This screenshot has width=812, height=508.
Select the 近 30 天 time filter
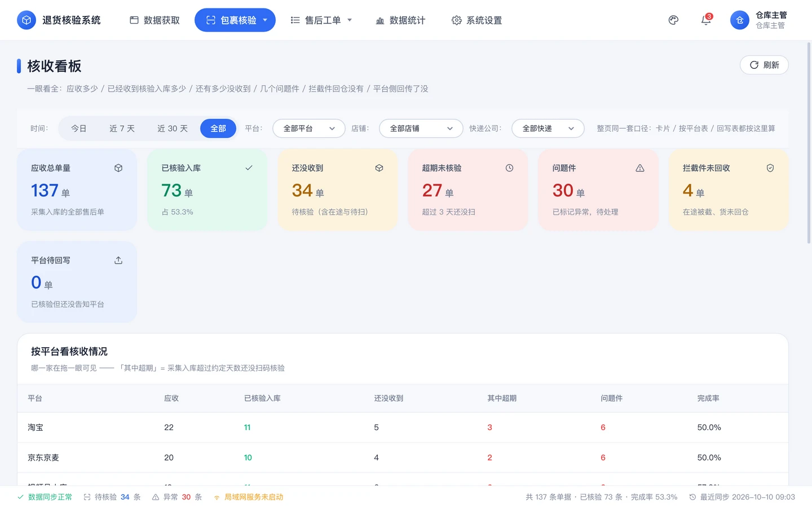[x=173, y=129]
